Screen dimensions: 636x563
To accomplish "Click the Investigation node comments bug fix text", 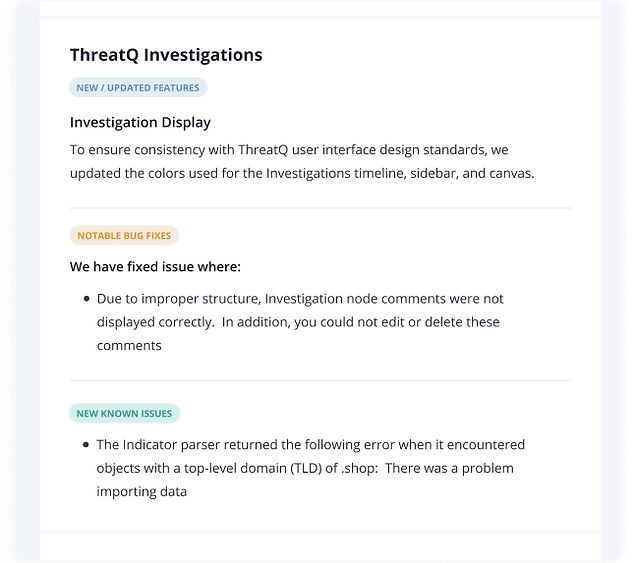I will (300, 322).
